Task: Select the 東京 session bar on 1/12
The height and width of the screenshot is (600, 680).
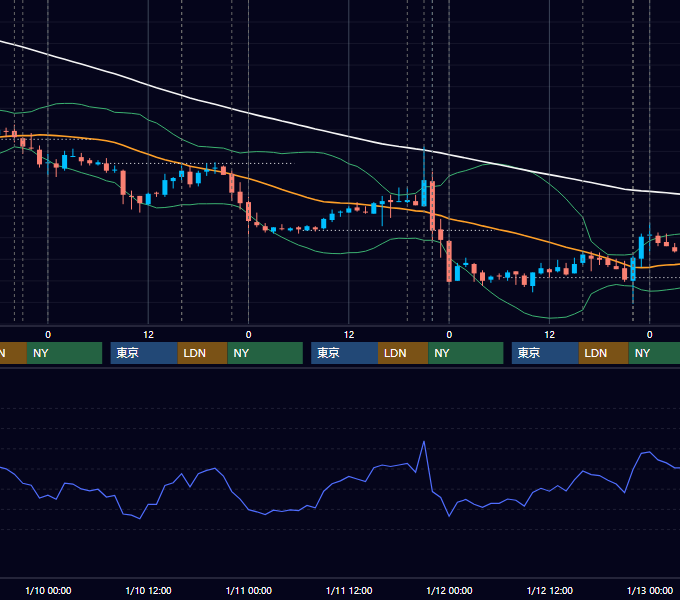Action: pos(545,353)
